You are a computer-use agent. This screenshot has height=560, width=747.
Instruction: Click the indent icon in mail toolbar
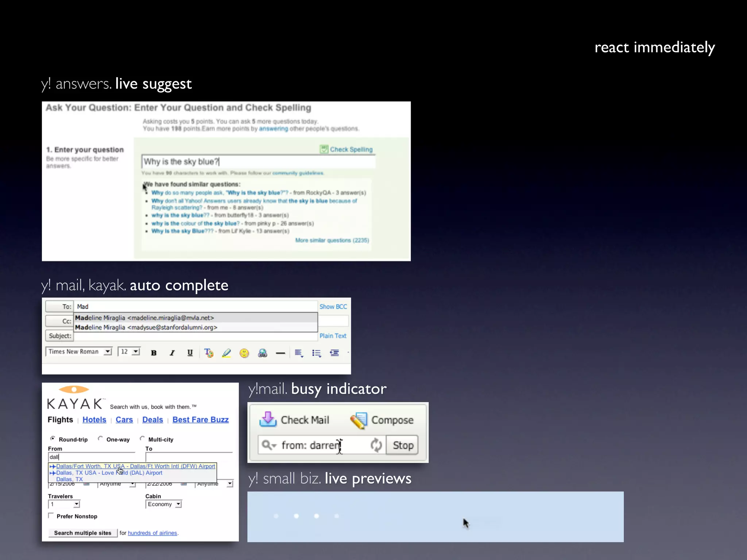334,353
